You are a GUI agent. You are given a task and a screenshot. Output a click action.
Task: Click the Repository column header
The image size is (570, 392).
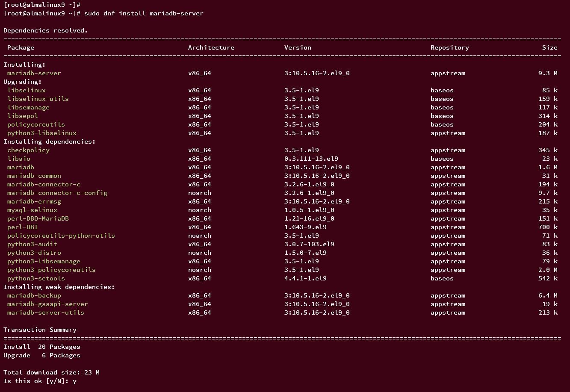tap(450, 47)
